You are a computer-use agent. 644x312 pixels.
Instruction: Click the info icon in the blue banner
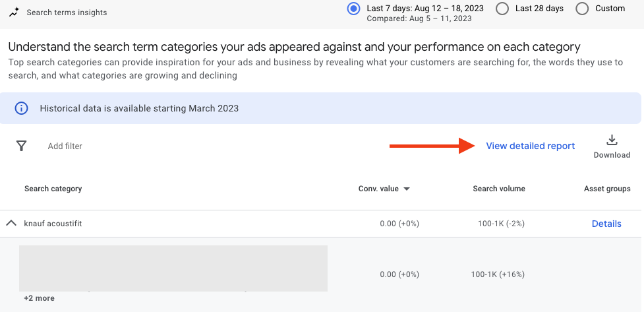pos(21,108)
